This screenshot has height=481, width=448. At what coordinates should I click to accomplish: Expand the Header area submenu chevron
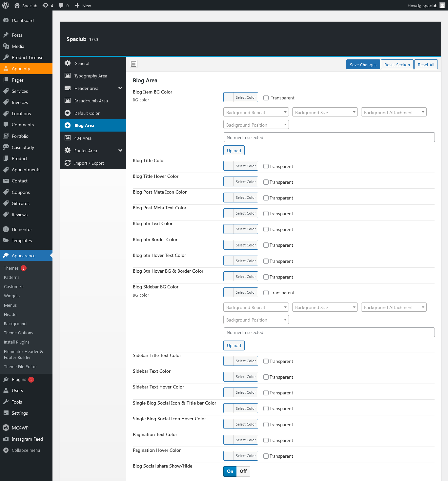click(120, 88)
